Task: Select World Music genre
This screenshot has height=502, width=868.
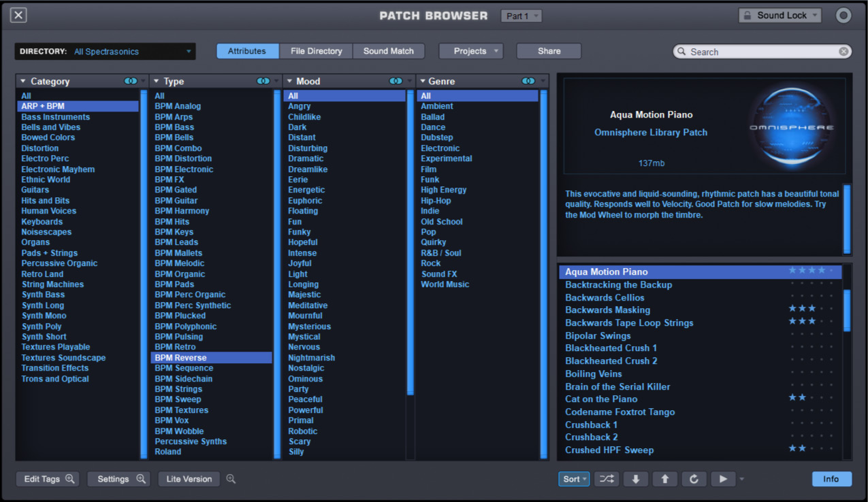Action: (478, 284)
